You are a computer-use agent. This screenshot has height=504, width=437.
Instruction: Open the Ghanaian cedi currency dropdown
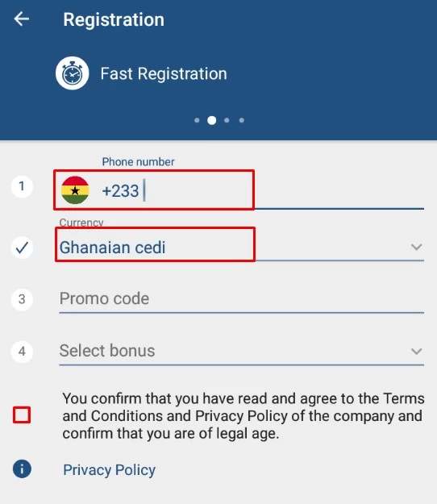coord(241,248)
